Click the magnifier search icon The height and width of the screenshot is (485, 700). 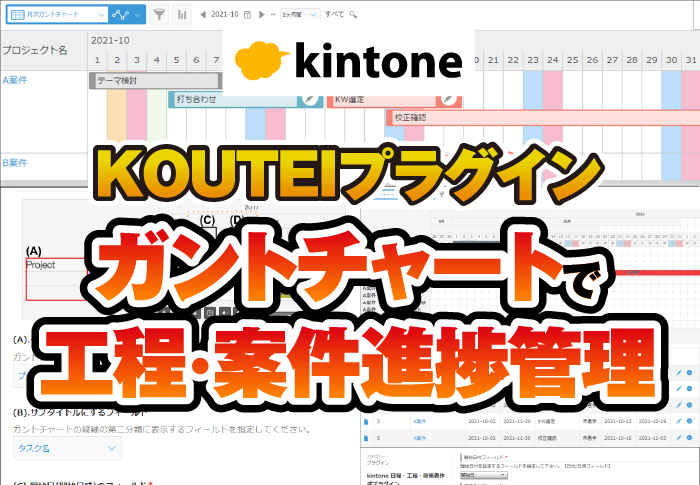coord(353,15)
